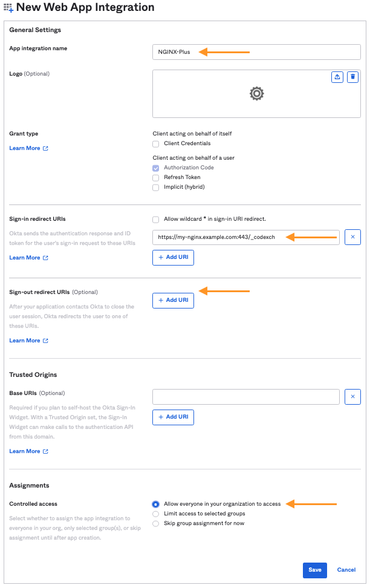Screen dimensions: 370x588
Task: Click the external-link icon under Trusted Origins
Action: 45,451
